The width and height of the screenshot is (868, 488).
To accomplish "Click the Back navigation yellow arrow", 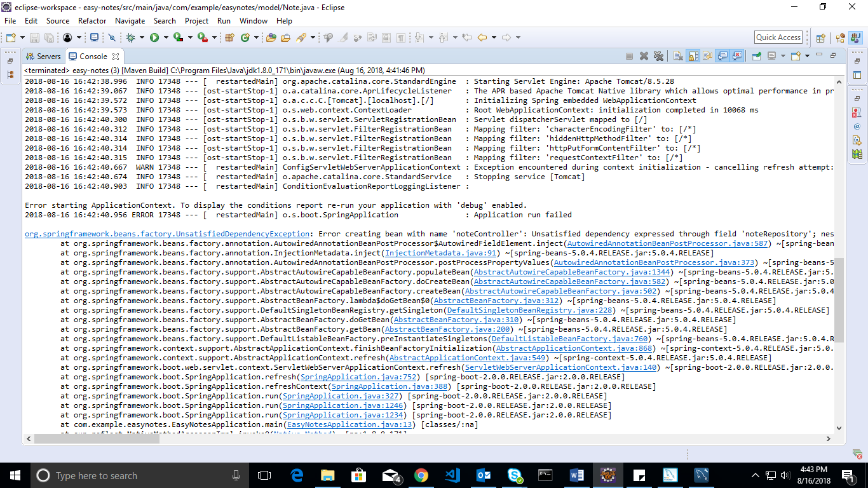I will click(x=482, y=37).
